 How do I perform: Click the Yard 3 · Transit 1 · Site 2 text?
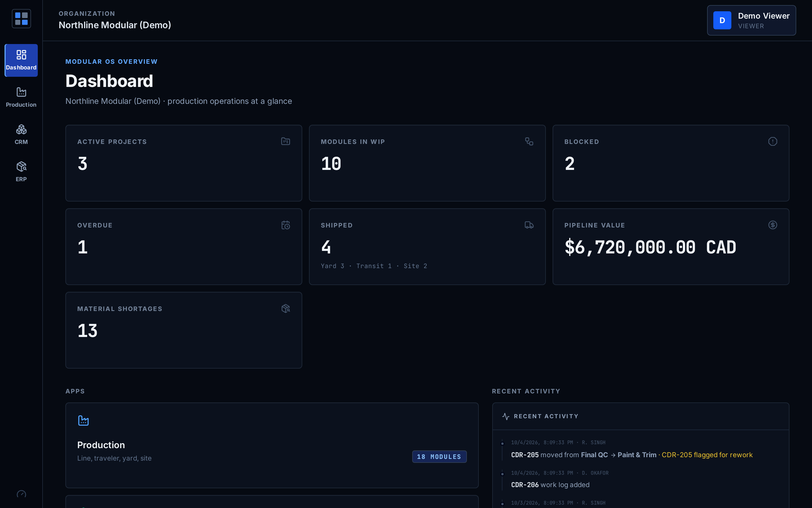(374, 266)
